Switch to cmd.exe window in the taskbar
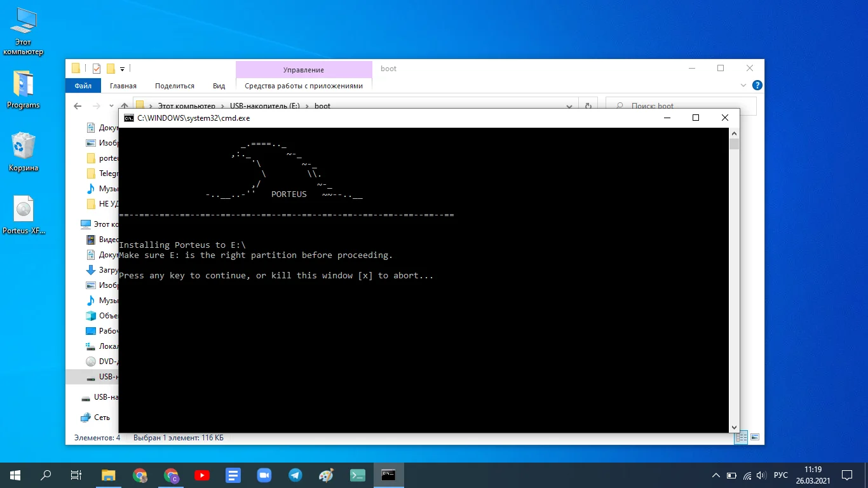This screenshot has width=868, height=488. (389, 475)
